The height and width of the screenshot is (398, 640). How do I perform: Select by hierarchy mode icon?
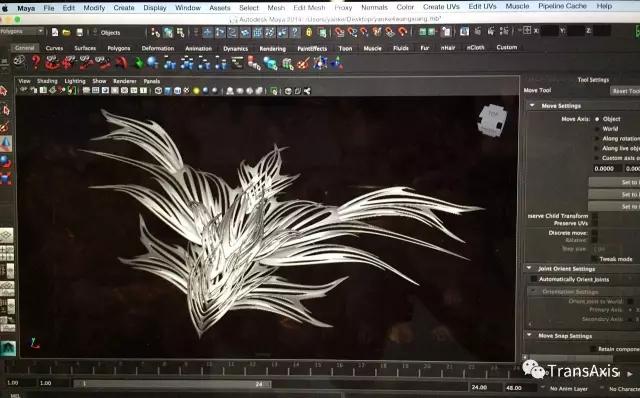coord(156,32)
